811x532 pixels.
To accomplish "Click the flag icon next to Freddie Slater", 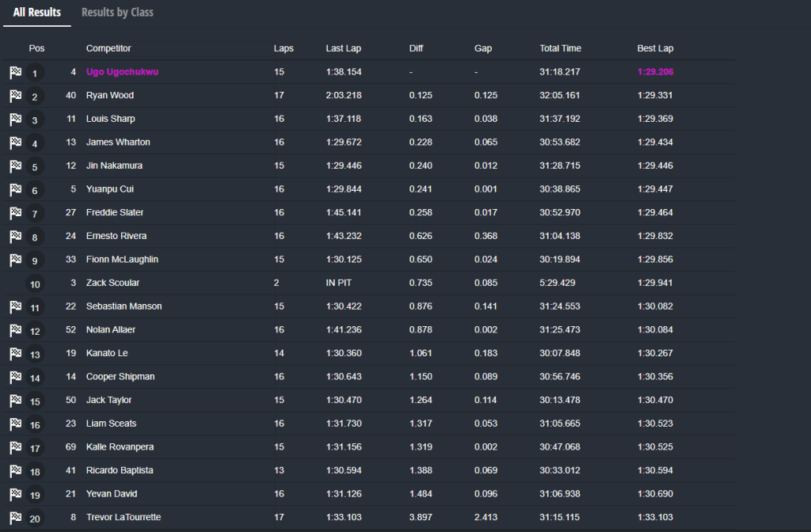I will (15, 213).
